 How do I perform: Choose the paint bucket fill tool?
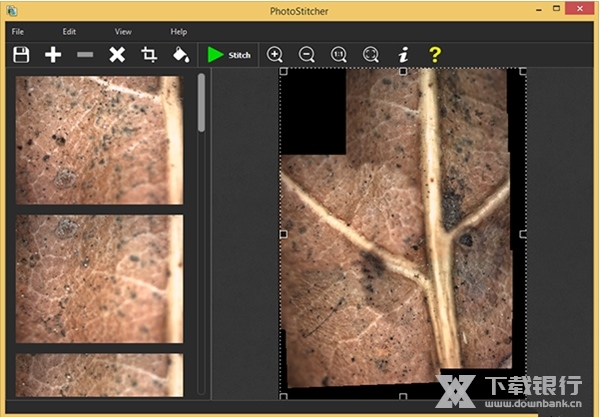click(x=180, y=55)
